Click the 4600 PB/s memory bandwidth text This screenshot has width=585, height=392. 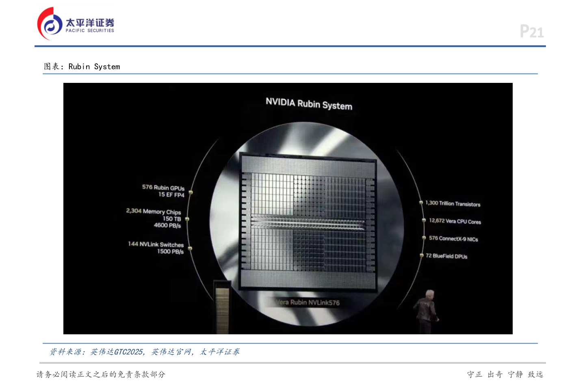pyautogui.click(x=167, y=225)
